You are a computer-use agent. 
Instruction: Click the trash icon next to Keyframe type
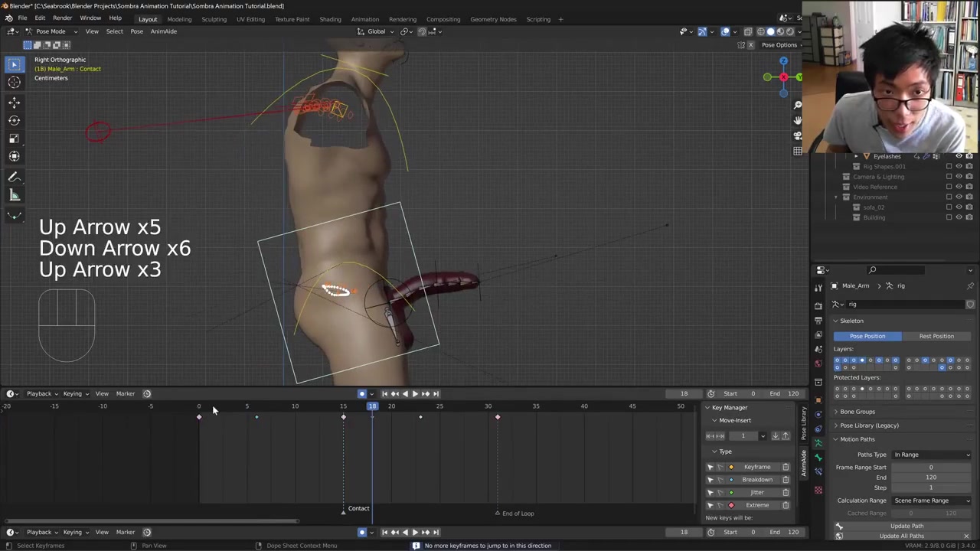tap(786, 467)
